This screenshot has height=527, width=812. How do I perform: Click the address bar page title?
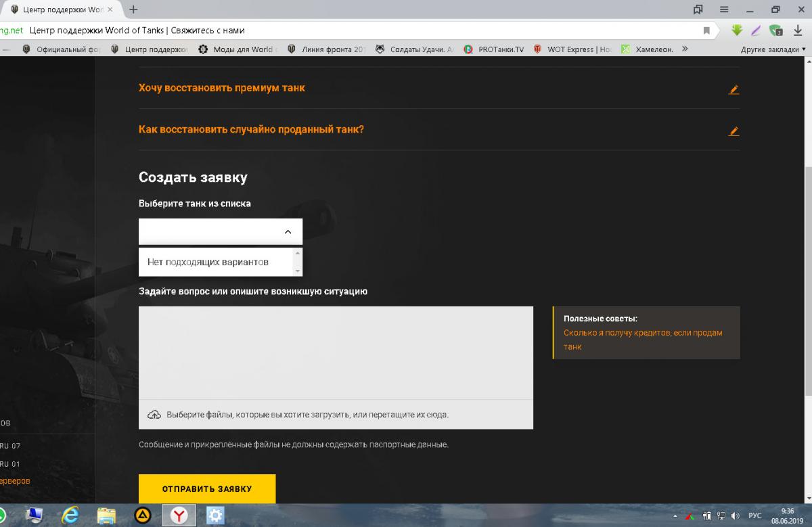click(x=137, y=30)
